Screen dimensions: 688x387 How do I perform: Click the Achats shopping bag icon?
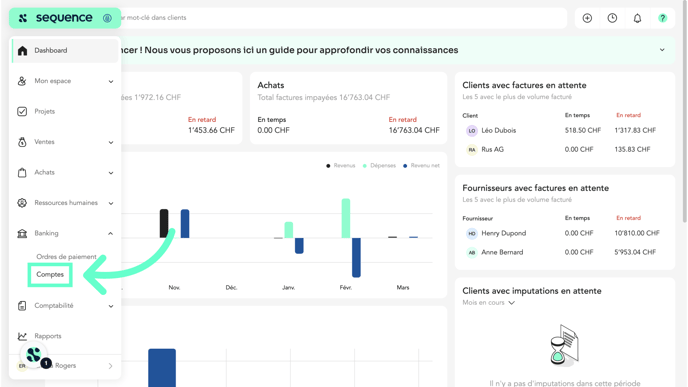click(22, 172)
